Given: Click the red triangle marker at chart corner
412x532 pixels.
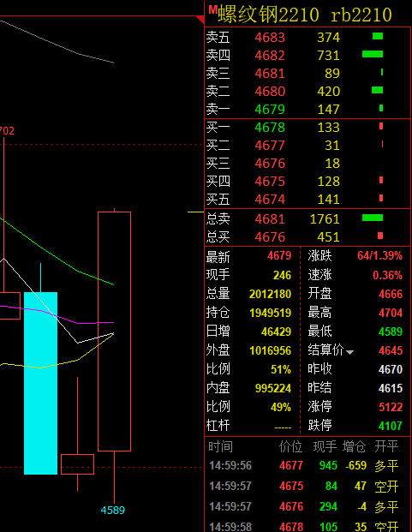Looking at the screenshot, I should pyautogui.click(x=200, y=20).
